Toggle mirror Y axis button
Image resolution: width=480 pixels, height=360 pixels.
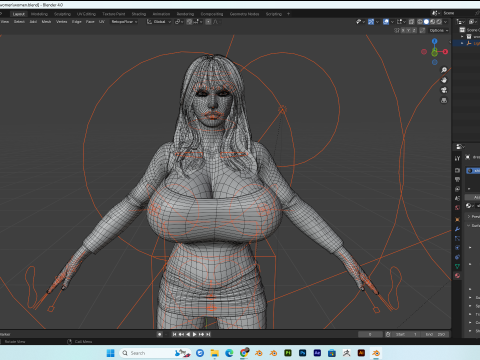pos(408,30)
